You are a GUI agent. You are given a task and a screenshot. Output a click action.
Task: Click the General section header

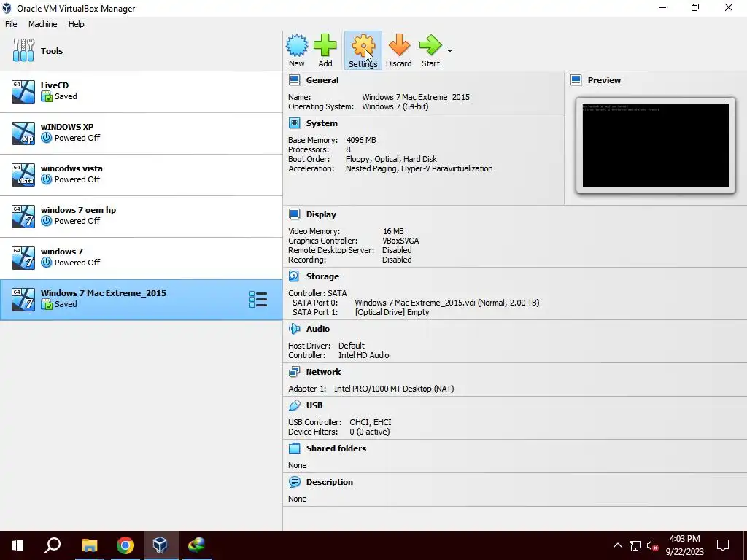pos(322,80)
